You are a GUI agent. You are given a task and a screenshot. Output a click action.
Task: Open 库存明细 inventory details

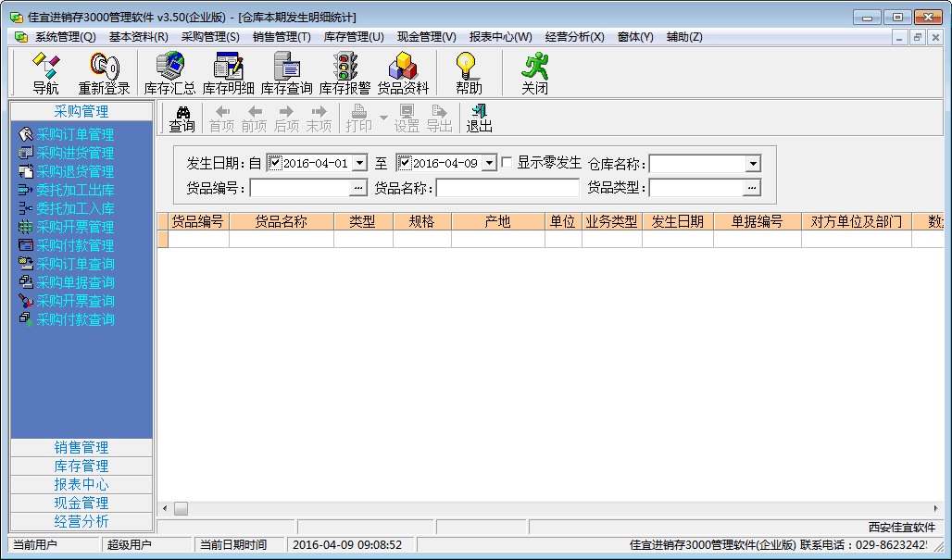[228, 73]
